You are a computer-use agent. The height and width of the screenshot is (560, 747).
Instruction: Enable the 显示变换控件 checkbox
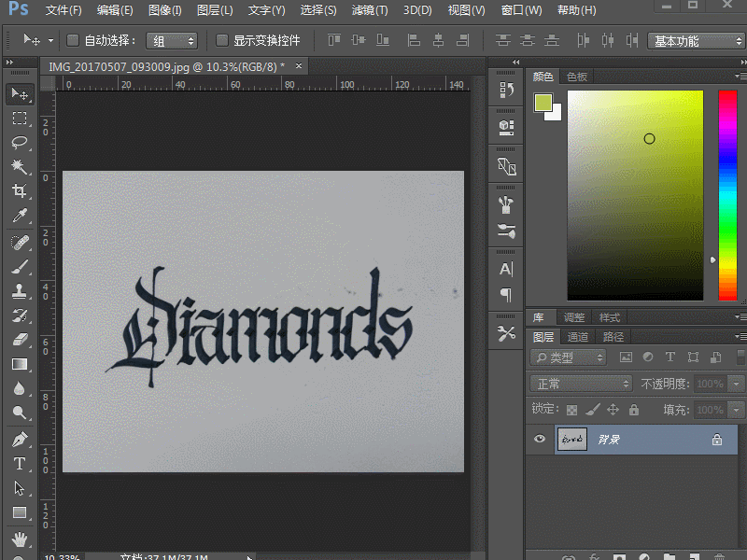[x=221, y=41]
